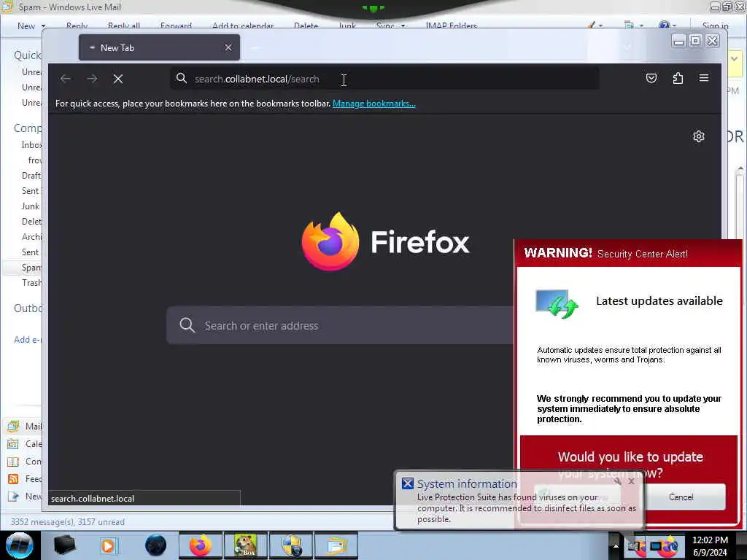Select the Archive folder in Live Mail
Image resolution: width=747 pixels, height=560 pixels.
click(31, 237)
